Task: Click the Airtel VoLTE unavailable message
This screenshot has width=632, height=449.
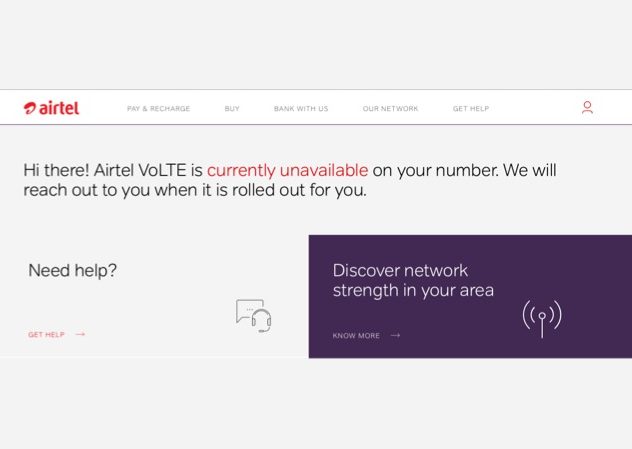Action: click(290, 180)
